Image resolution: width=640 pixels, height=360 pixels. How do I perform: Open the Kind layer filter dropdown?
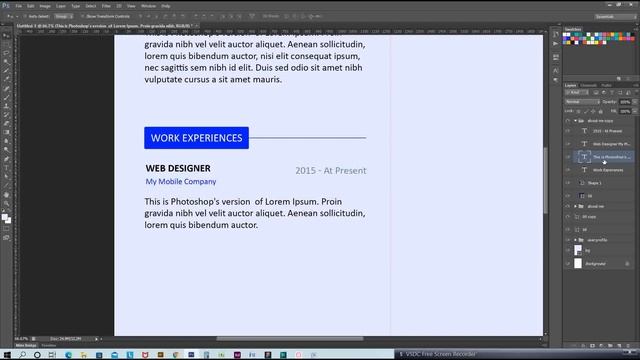pyautogui.click(x=577, y=93)
